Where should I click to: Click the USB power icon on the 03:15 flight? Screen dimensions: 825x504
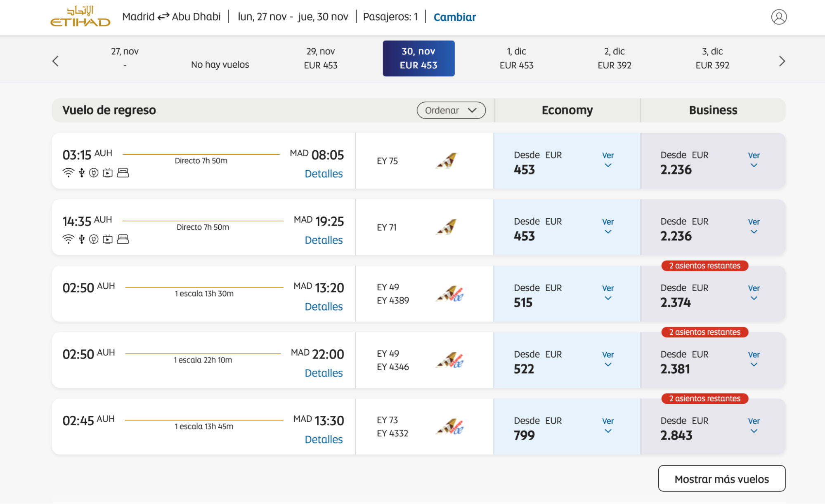pos(82,173)
